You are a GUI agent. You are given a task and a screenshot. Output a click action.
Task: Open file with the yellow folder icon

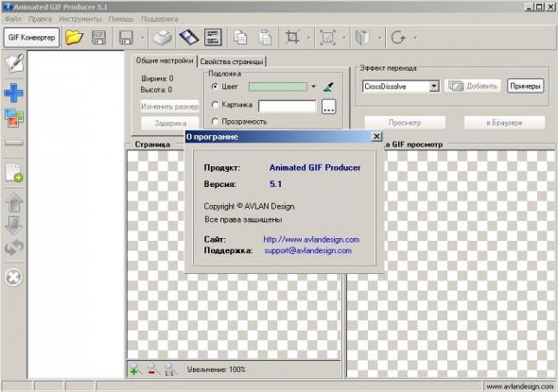(x=74, y=38)
